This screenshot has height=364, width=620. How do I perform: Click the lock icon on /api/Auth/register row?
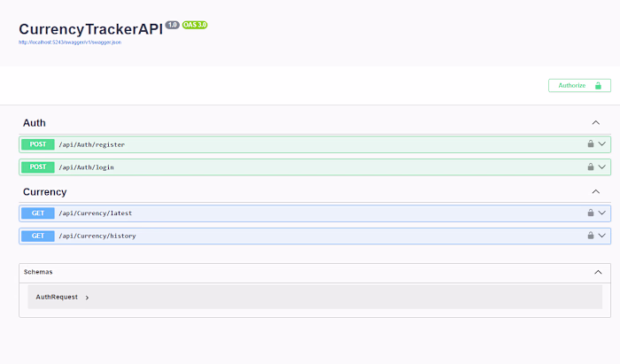pos(591,143)
